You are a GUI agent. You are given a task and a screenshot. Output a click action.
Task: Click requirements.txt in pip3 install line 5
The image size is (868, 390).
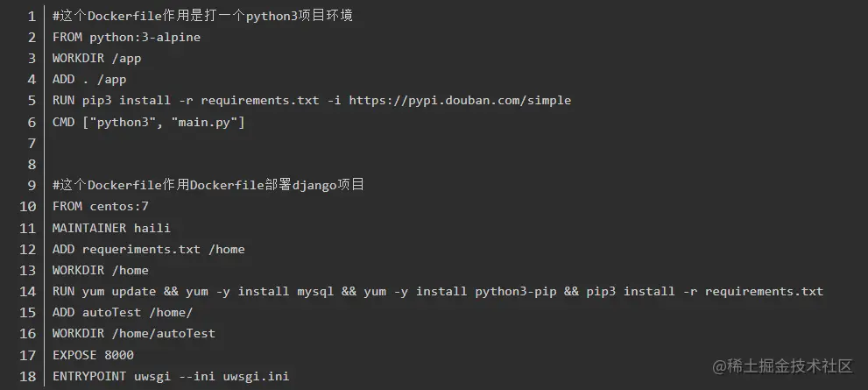(259, 100)
